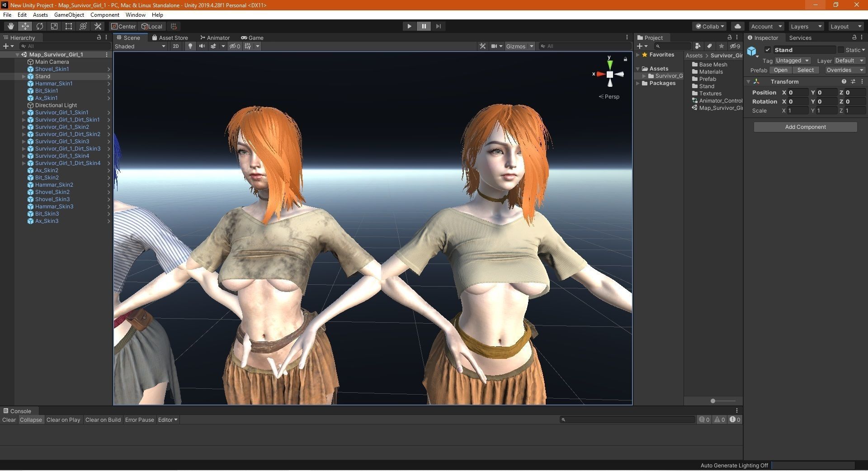Viewport: 868px width, 471px height.
Task: Open Transform component help
Action: [844, 81]
